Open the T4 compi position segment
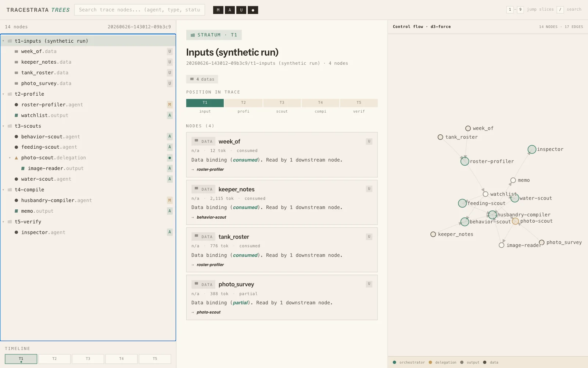The height and width of the screenshot is (368, 588). pyautogui.click(x=320, y=103)
